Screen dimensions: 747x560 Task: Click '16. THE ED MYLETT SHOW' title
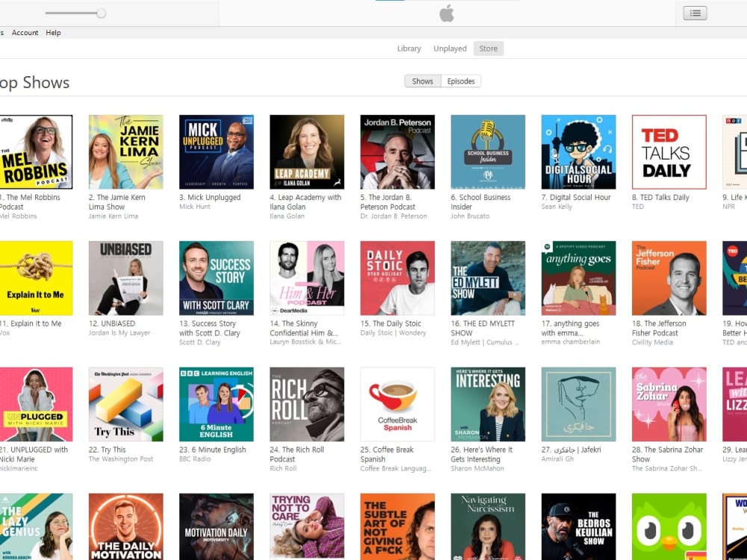(x=483, y=328)
